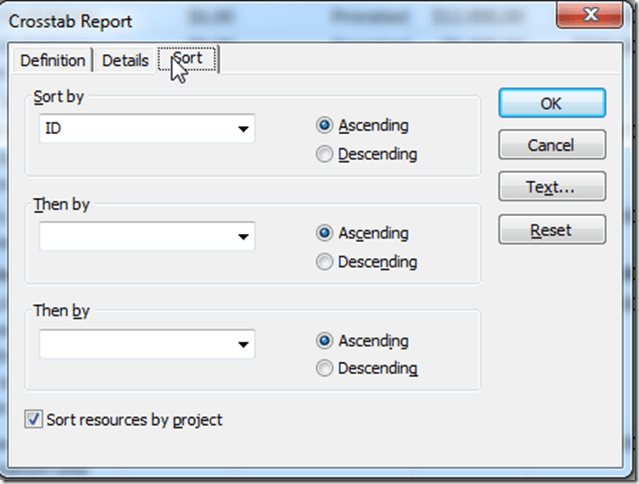Viewport: 639px width, 484px height.
Task: Toggle Sort resources by project checkbox
Action: tap(34, 420)
